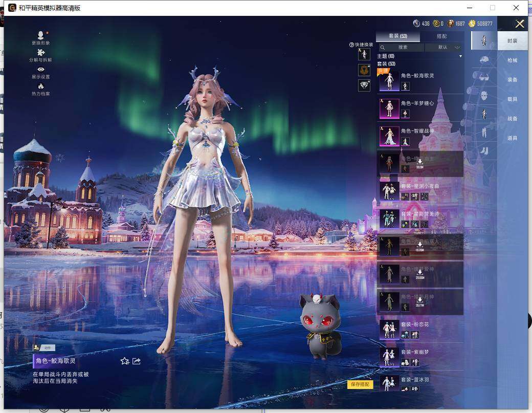
Task: Click the 角色-鲛海歌灵 name label at bottom left
Action: 56,361
